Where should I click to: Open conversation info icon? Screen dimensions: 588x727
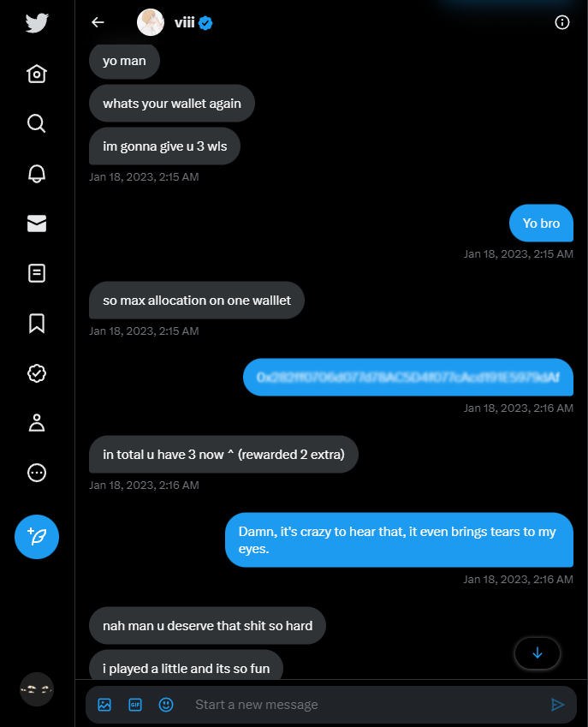click(562, 22)
